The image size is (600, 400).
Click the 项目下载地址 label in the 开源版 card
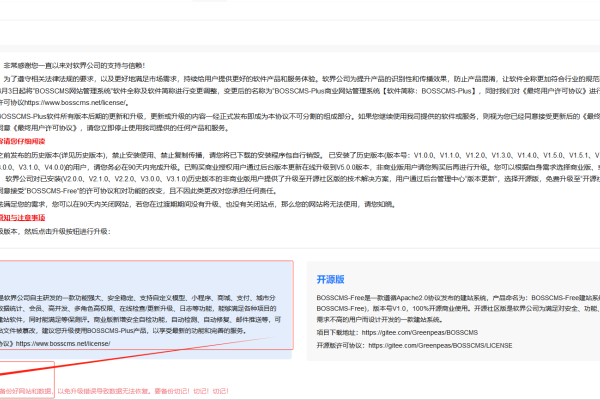click(338, 333)
